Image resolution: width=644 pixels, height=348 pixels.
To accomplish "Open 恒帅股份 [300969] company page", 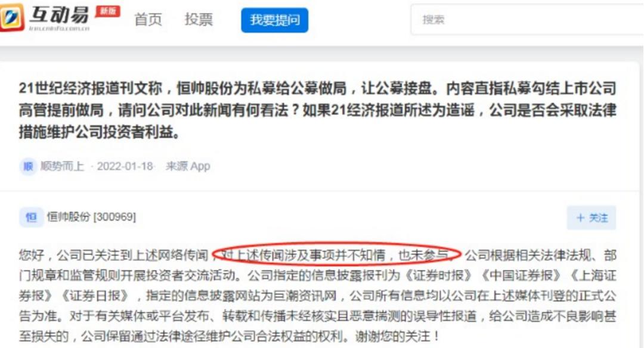I will point(91,217).
